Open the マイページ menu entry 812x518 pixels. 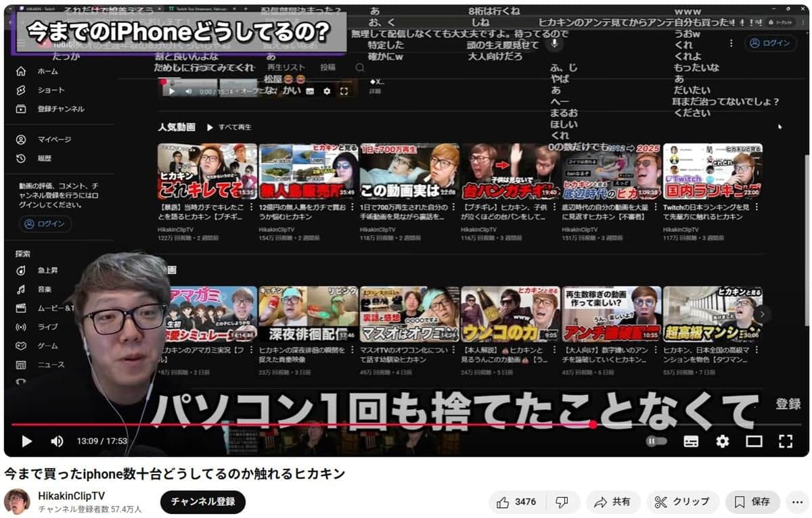(x=21, y=139)
